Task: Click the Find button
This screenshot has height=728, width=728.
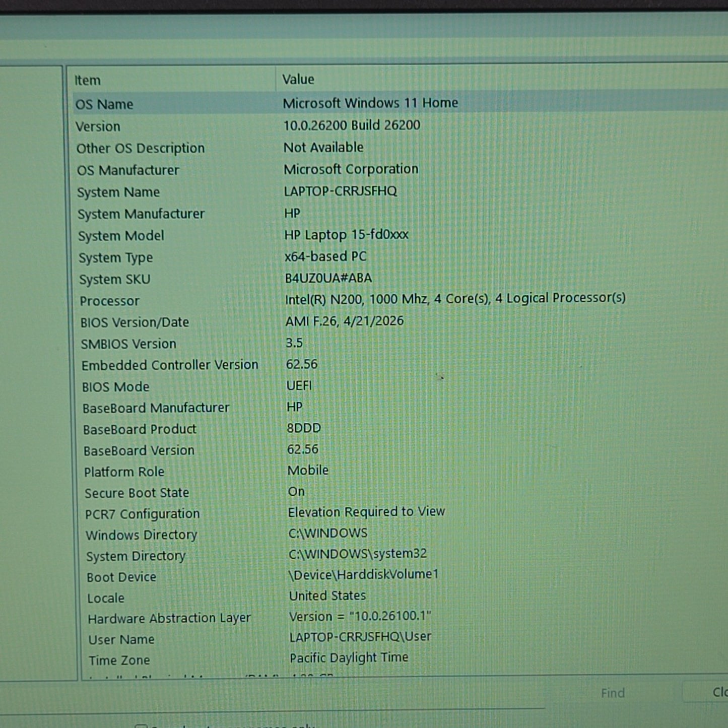Action: point(613,693)
